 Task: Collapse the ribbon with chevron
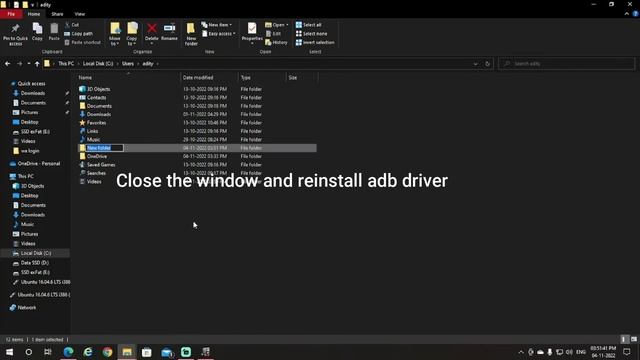627,14
